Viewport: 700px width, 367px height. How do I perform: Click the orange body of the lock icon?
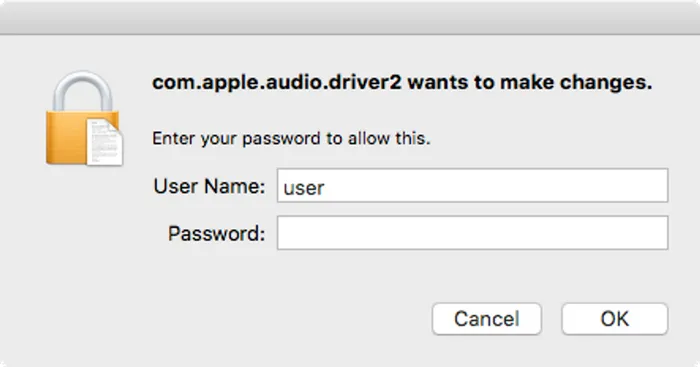pos(65,138)
